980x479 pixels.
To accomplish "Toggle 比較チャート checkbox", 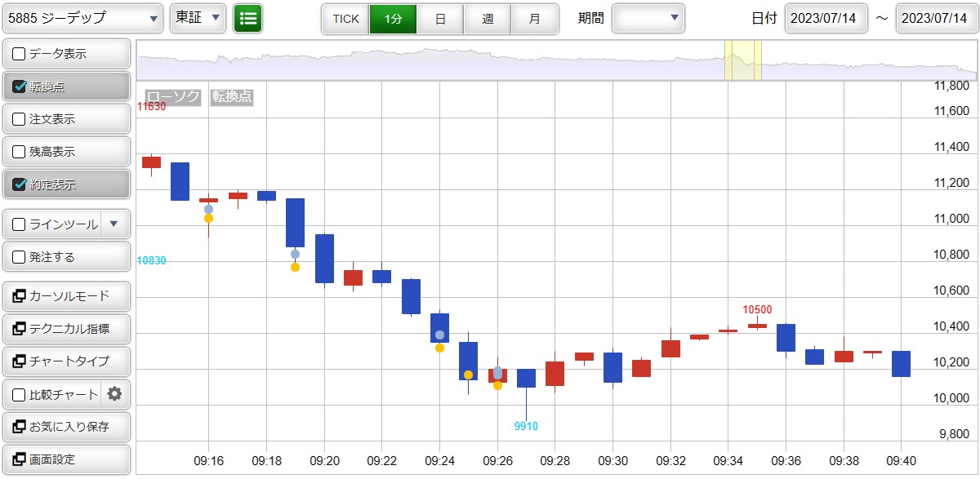I will [x=19, y=395].
